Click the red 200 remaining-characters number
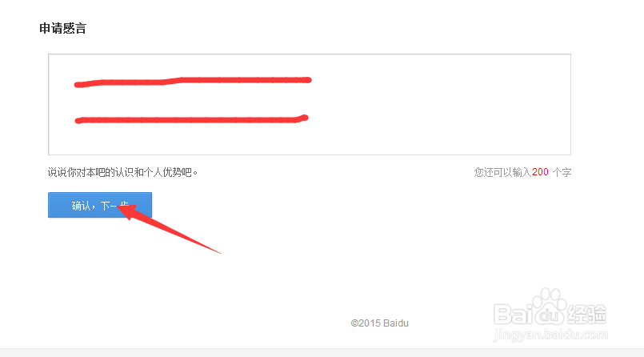The image size is (644, 357). click(x=540, y=172)
